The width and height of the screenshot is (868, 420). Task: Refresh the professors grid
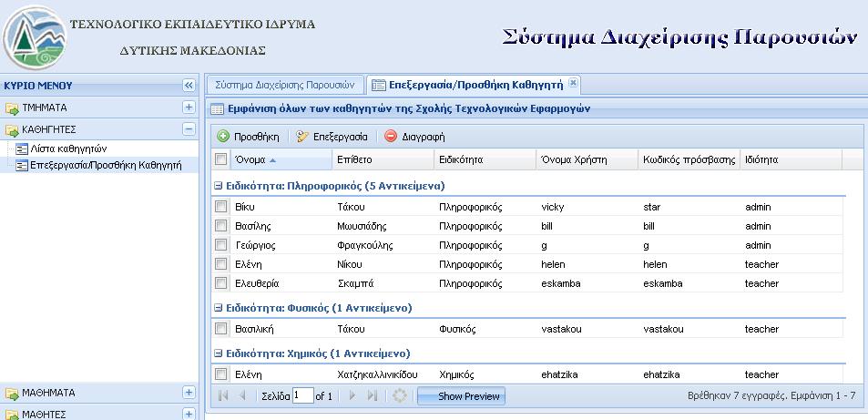399,396
